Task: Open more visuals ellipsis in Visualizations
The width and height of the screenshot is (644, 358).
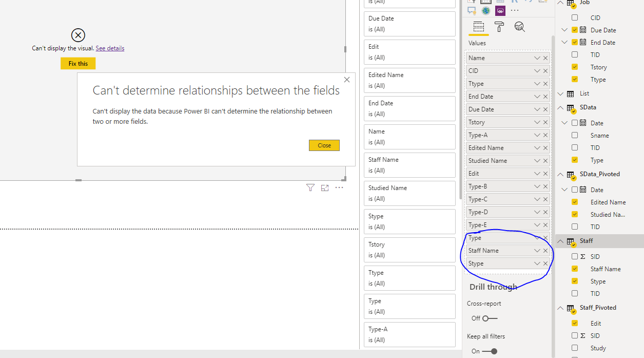Action: (x=515, y=11)
